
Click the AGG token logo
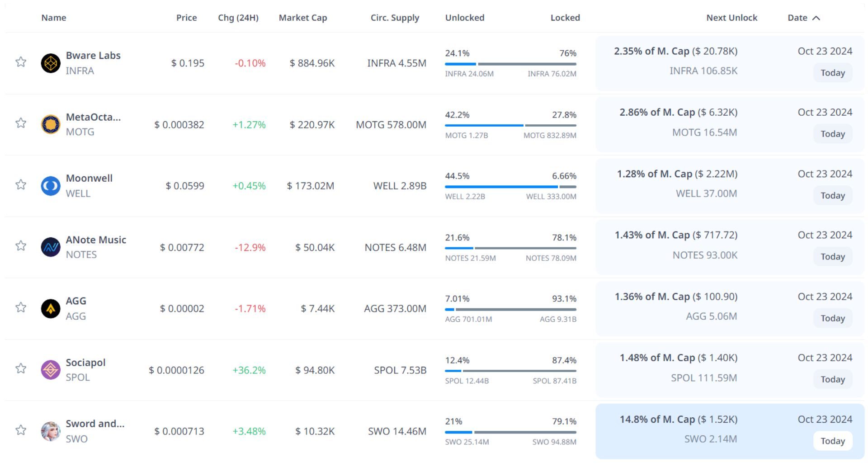tap(51, 309)
